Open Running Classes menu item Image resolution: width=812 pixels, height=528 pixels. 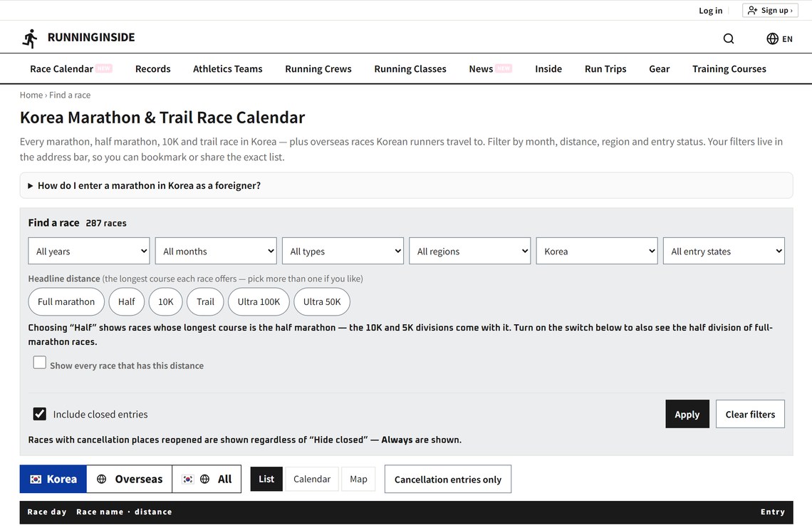pyautogui.click(x=410, y=69)
